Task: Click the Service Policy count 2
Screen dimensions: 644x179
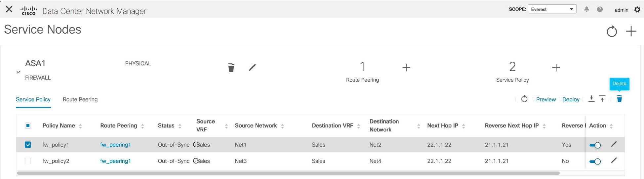Action: pyautogui.click(x=512, y=67)
